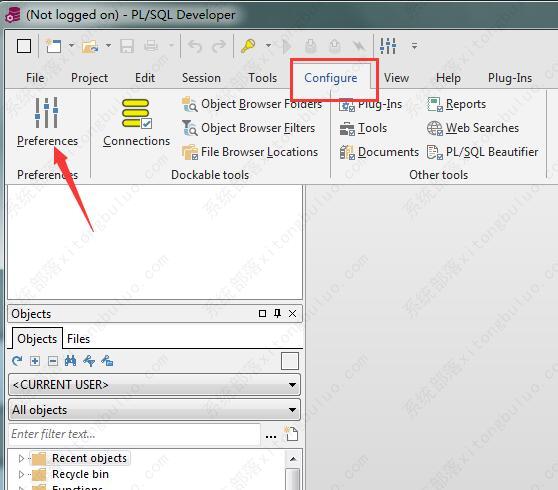
Task: Close the Objects dock panel
Action: click(x=293, y=314)
